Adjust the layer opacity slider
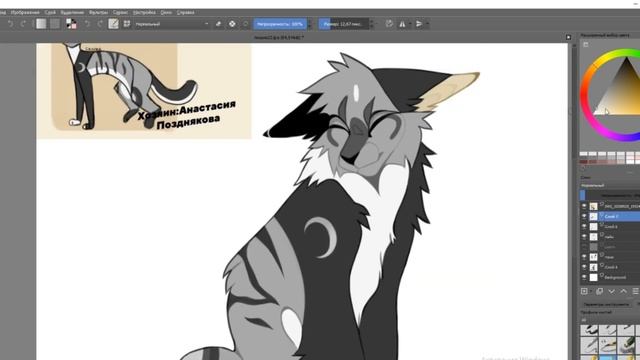 pyautogui.click(x=610, y=195)
